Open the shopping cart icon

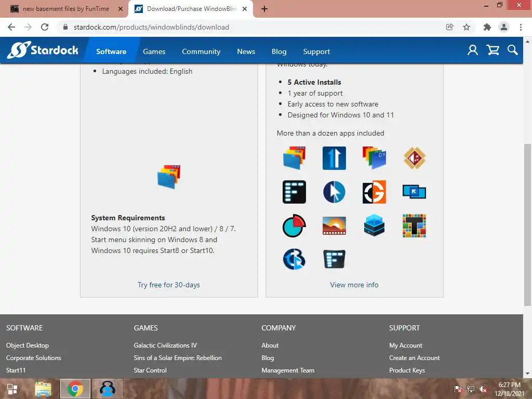pyautogui.click(x=493, y=50)
